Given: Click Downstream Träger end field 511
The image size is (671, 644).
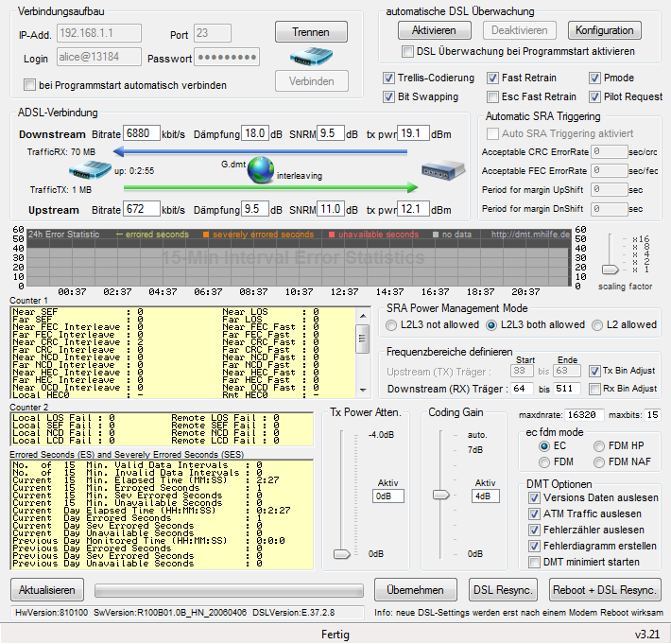Looking at the screenshot, I should coord(567,389).
